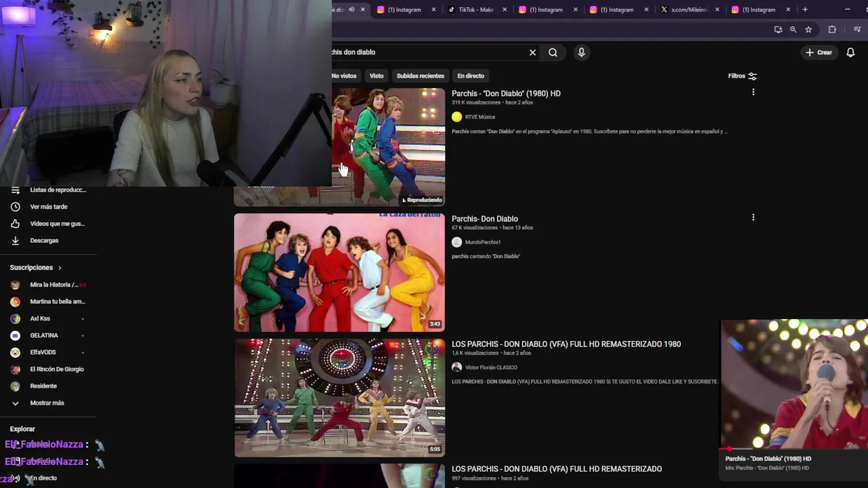Image resolution: width=868 pixels, height=488 pixels.
Task: Close the x.com/Mileinn tab
Action: pos(717,9)
